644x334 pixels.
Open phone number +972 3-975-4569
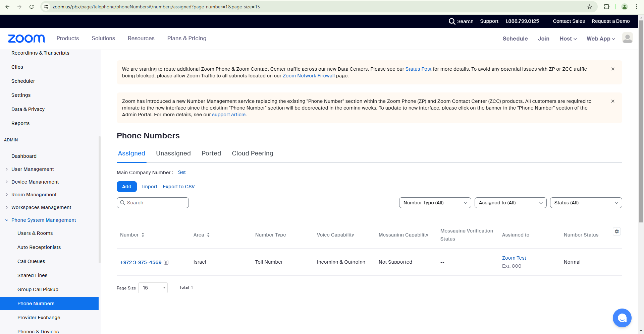(x=141, y=262)
